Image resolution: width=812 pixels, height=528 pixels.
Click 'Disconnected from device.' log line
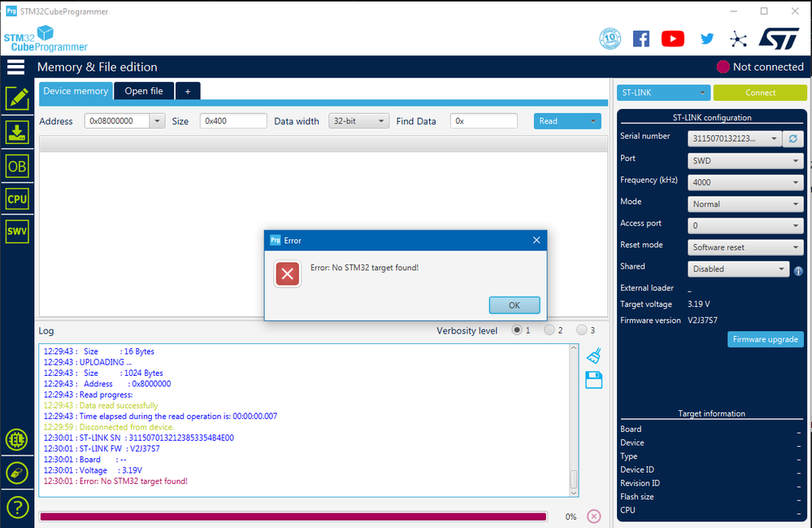pyautogui.click(x=109, y=427)
